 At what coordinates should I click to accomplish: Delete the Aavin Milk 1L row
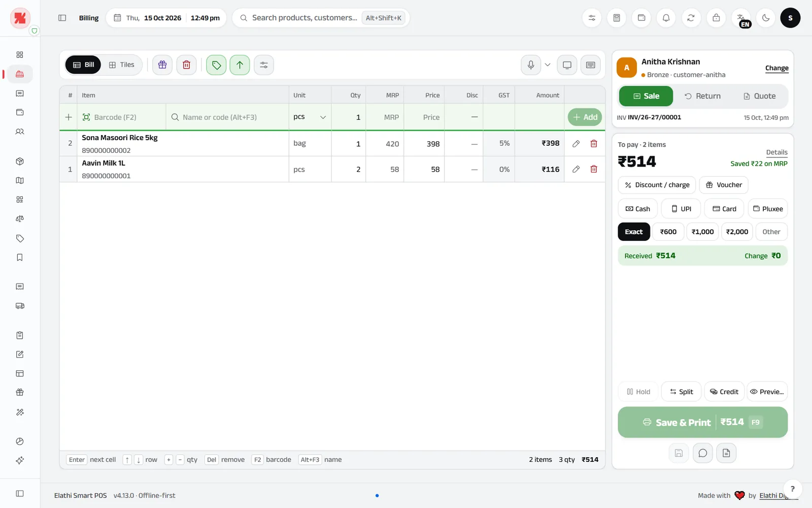594,169
